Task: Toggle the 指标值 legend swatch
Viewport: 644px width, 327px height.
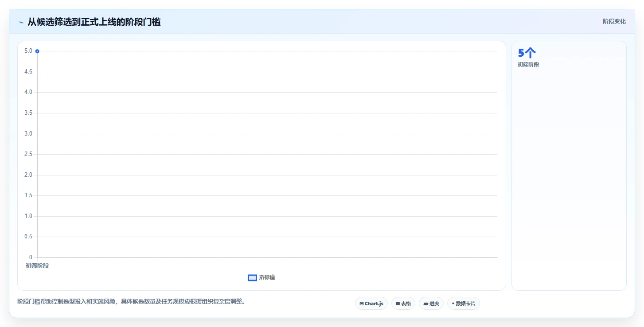Action: coord(252,277)
